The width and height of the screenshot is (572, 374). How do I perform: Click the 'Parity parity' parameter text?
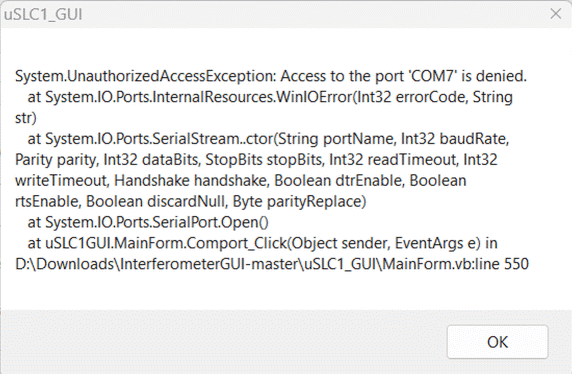pos(57,160)
